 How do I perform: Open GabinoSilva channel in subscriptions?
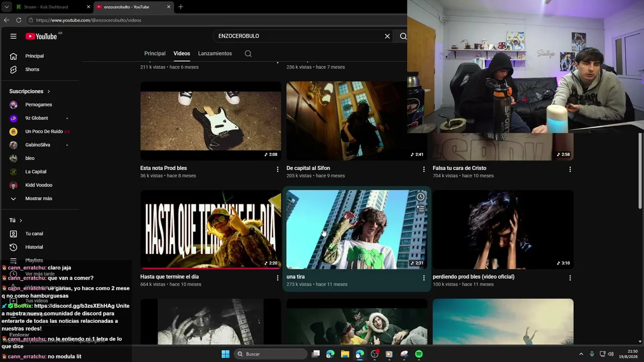(x=39, y=145)
